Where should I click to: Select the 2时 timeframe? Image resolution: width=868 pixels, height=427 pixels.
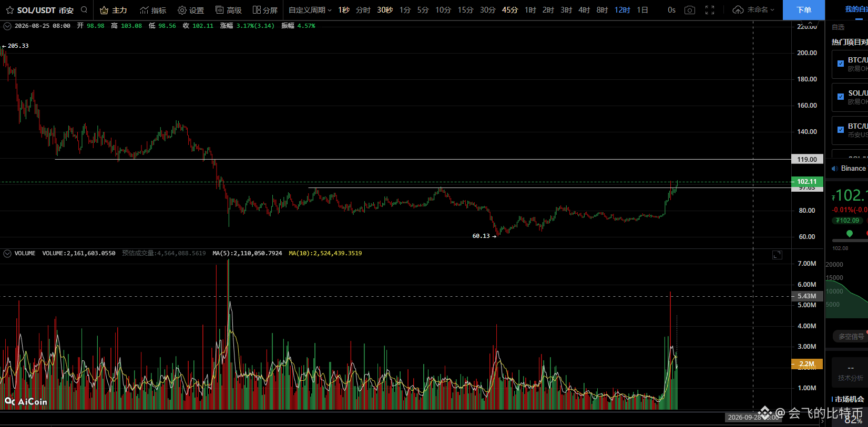(x=548, y=10)
